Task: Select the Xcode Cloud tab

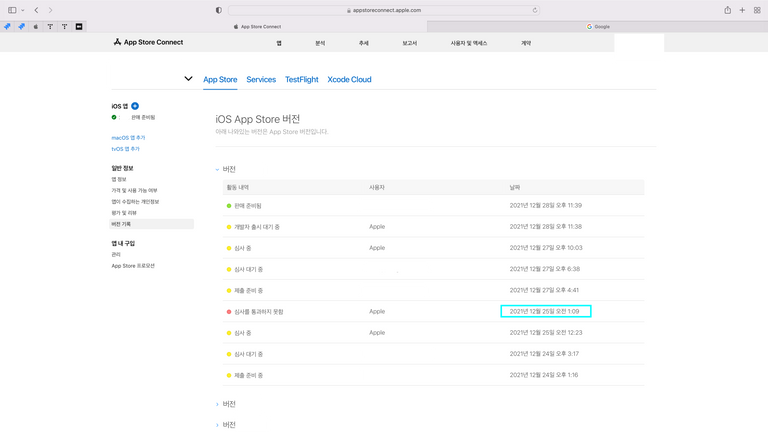Action: click(x=349, y=79)
